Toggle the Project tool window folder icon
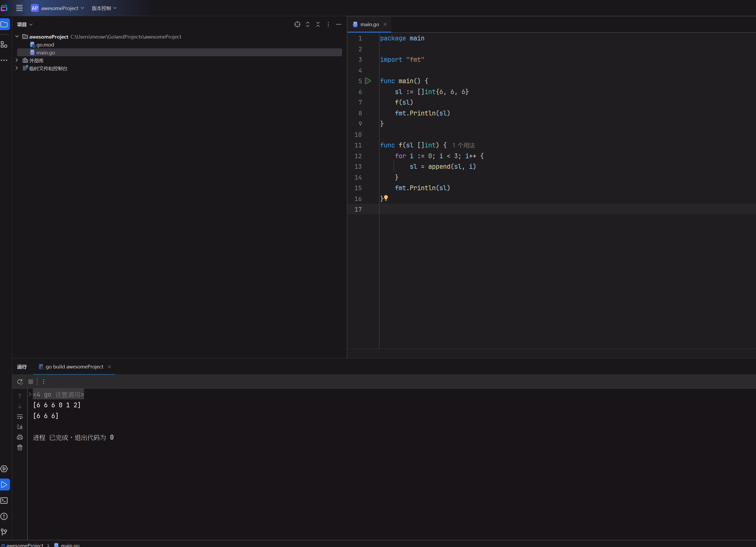The image size is (756, 547). pos(4,24)
